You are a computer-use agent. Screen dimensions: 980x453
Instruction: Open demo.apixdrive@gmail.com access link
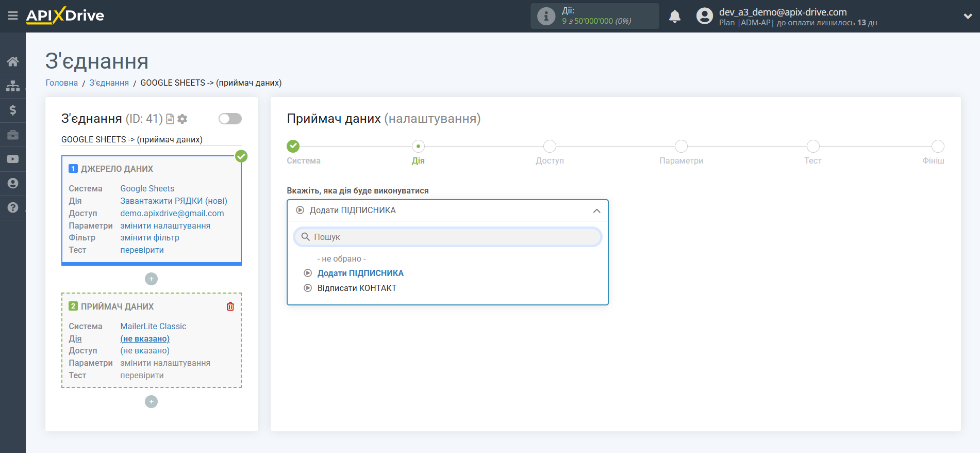tap(172, 213)
